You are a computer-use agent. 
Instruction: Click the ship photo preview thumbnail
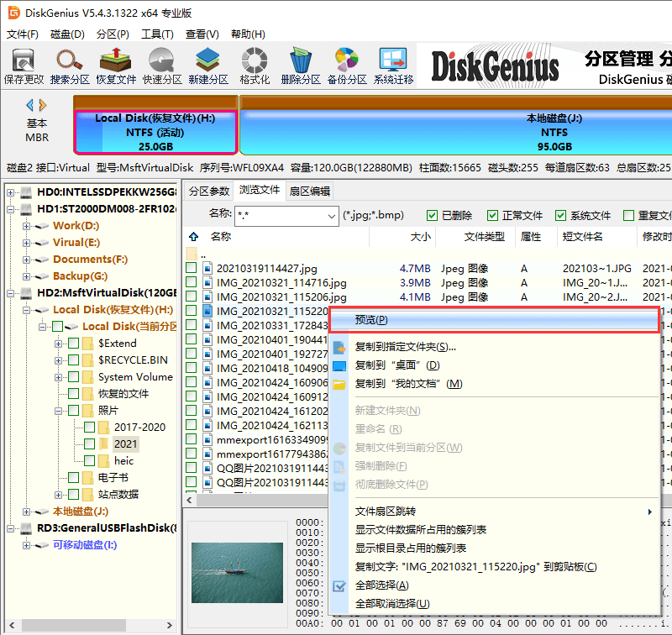pyautogui.click(x=237, y=573)
